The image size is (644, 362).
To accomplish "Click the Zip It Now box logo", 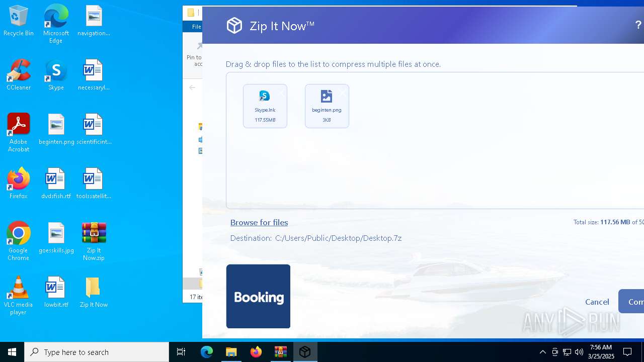I will 234,26.
